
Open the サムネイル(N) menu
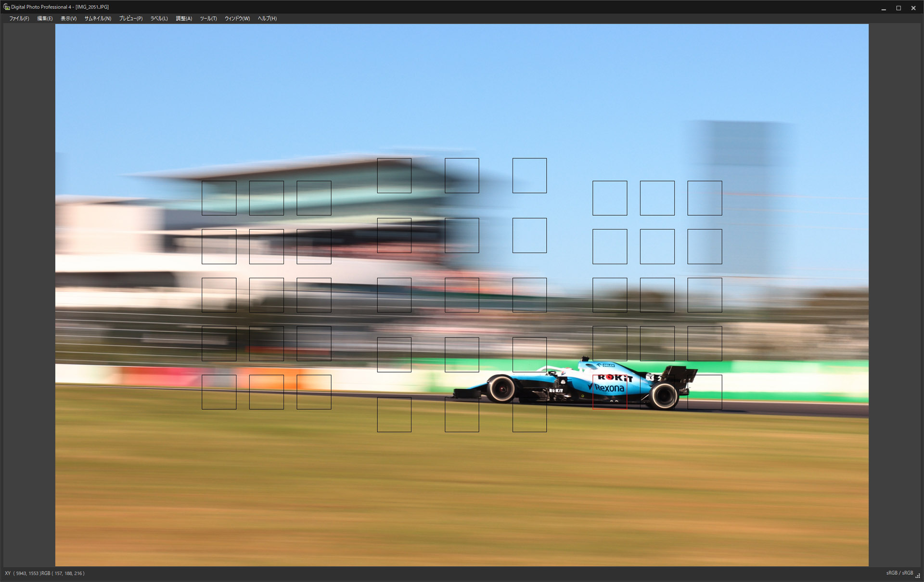point(98,18)
